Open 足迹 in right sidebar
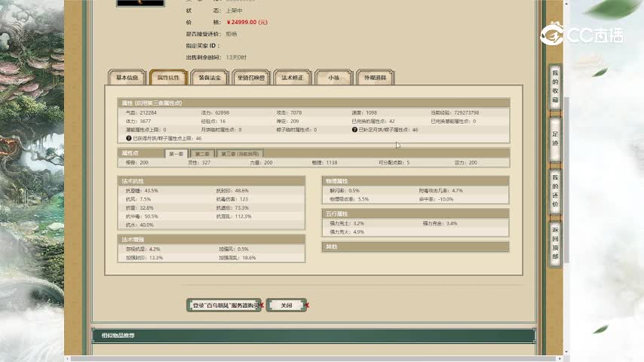644x362 pixels. [555, 139]
